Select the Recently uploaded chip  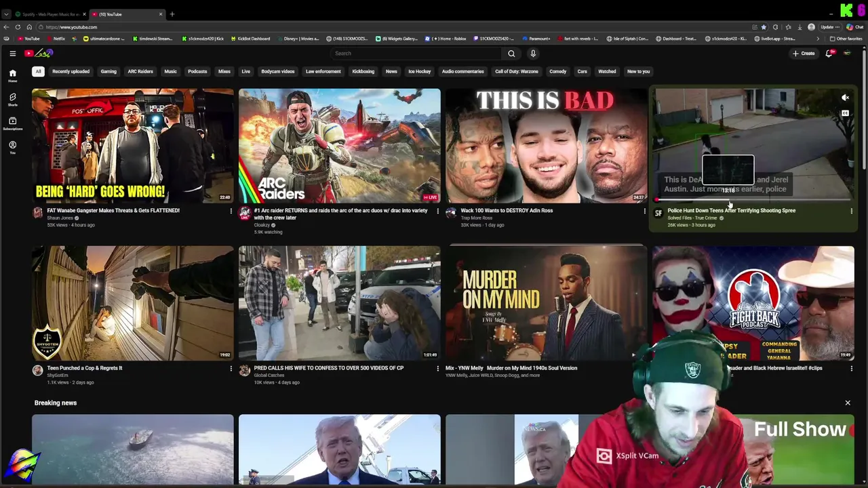71,71
